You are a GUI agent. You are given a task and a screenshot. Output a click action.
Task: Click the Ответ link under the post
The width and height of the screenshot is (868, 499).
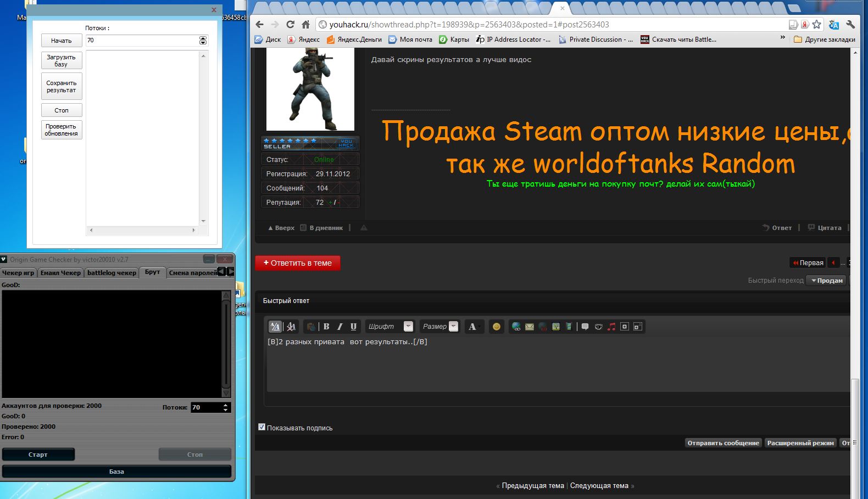(777, 228)
